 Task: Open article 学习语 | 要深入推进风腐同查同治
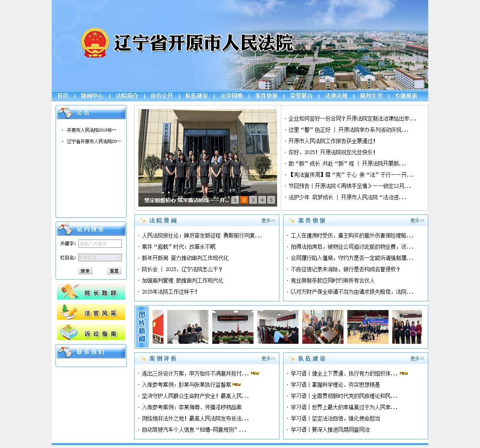[x=330, y=430]
